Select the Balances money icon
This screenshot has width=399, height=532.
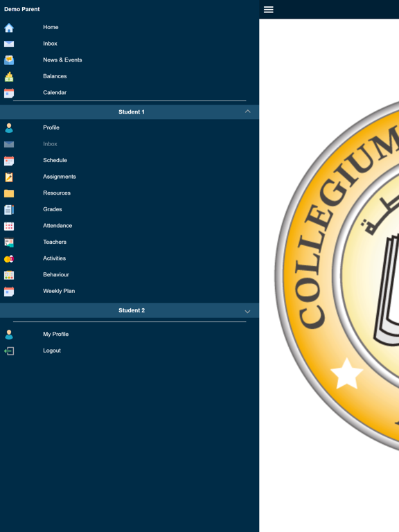[x=9, y=77]
